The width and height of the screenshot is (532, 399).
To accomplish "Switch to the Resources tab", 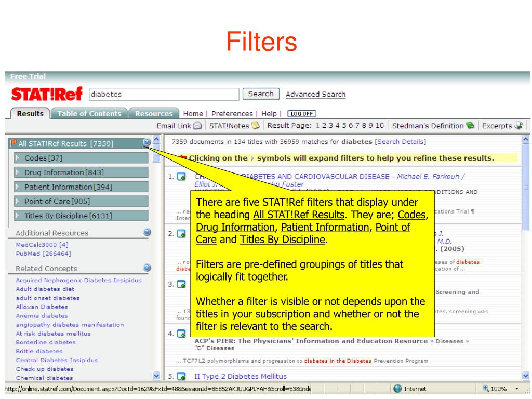I will click(x=154, y=113).
